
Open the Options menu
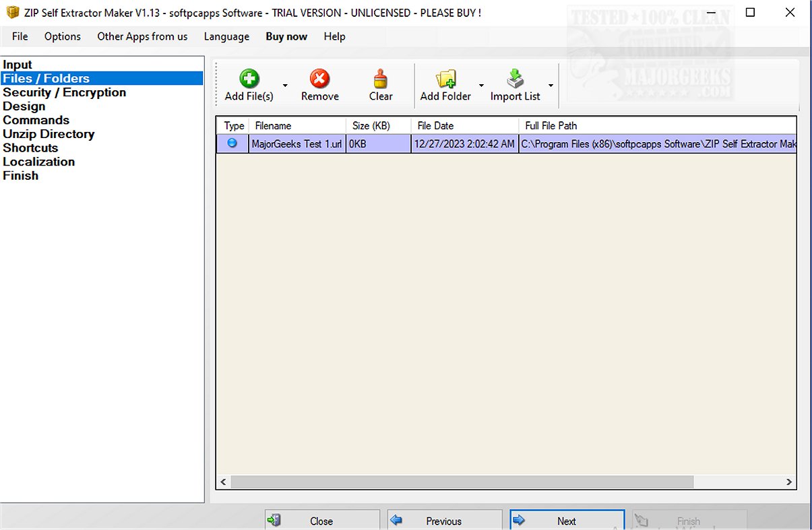[63, 36]
